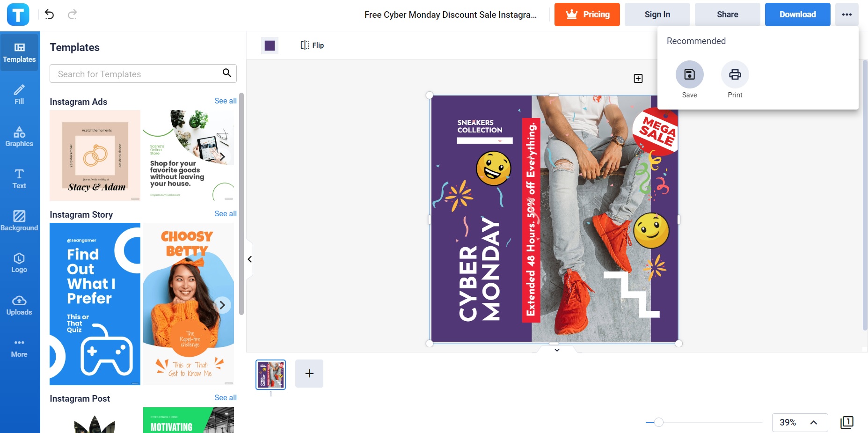
Task: See all Instagram Ads templates
Action: coord(226,101)
